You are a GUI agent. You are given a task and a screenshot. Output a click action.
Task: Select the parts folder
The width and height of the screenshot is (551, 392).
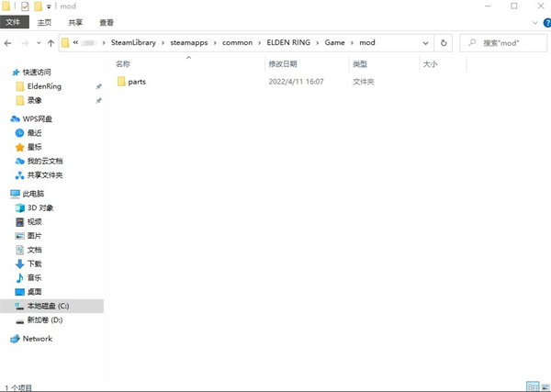[137, 82]
